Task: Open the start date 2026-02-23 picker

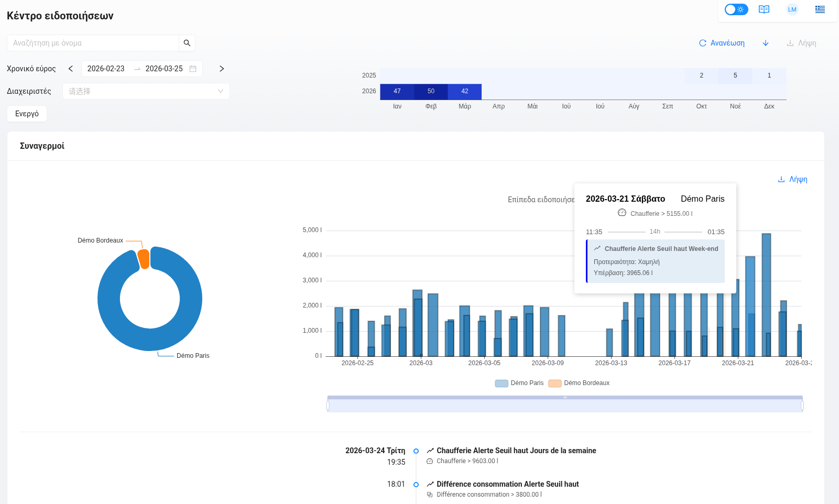Action: pyautogui.click(x=106, y=69)
